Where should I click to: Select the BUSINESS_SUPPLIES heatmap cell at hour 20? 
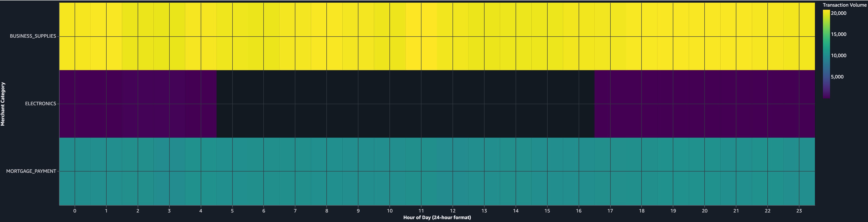click(x=705, y=36)
